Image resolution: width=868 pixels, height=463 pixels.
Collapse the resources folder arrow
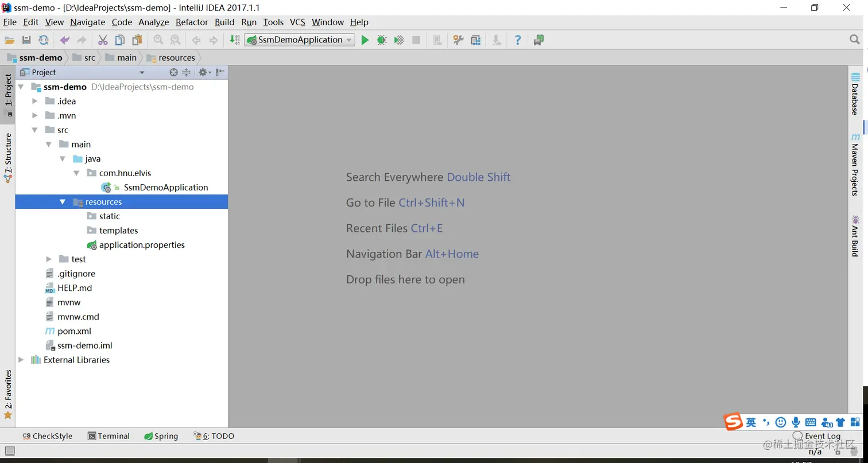point(63,202)
